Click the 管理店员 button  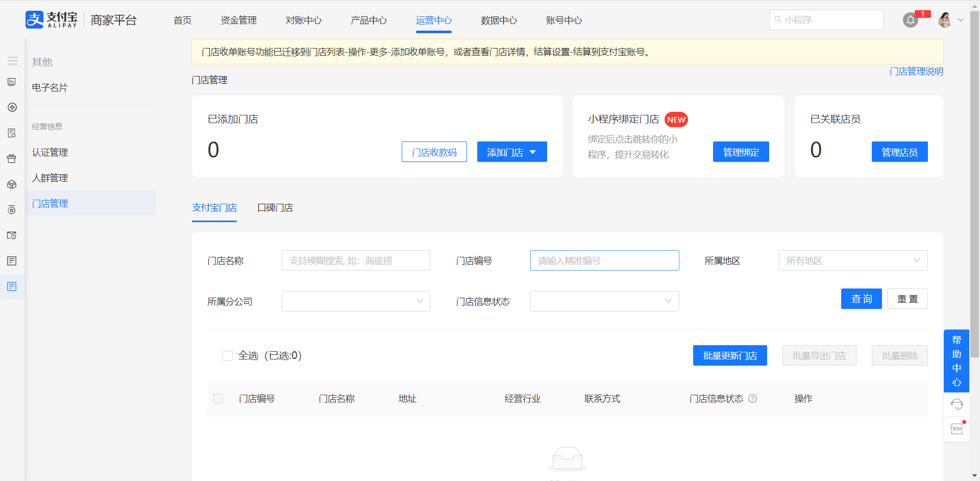pyautogui.click(x=900, y=152)
